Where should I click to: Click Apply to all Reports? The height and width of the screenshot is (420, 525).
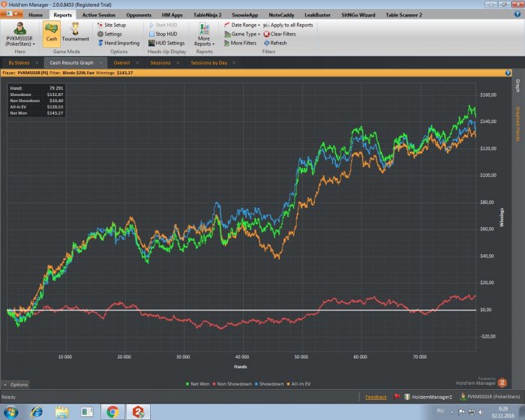tap(287, 25)
